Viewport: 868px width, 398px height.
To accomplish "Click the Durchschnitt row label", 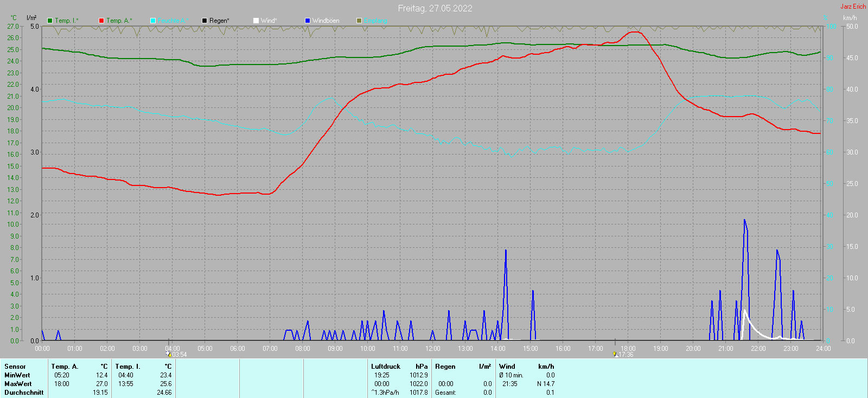I will (x=24, y=393).
